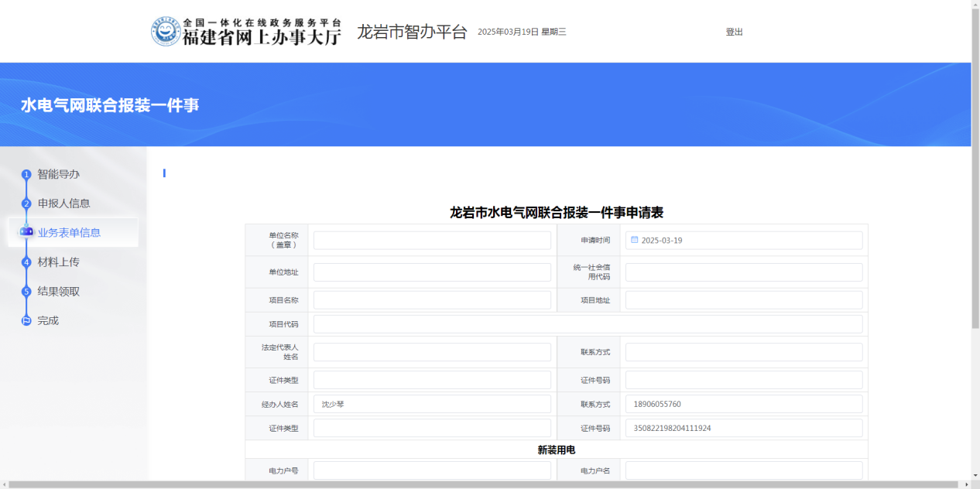Click the step 4 circle for 材料上传
The height and width of the screenshot is (489, 980).
[x=26, y=262]
